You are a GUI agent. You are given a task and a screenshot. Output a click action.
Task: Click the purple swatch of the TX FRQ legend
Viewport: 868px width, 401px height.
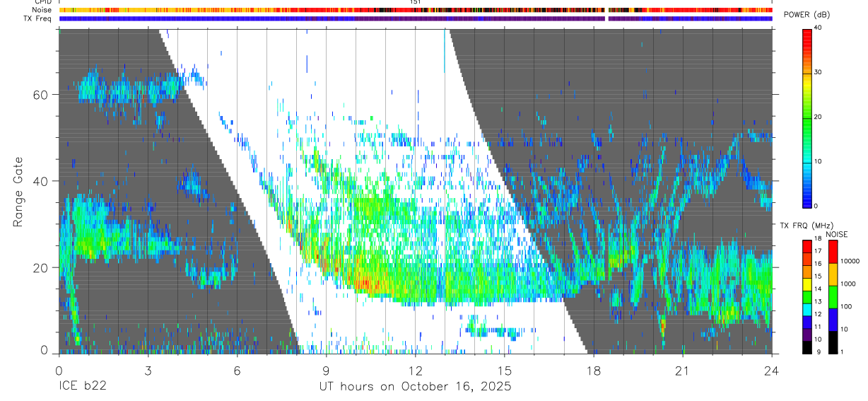807,335
